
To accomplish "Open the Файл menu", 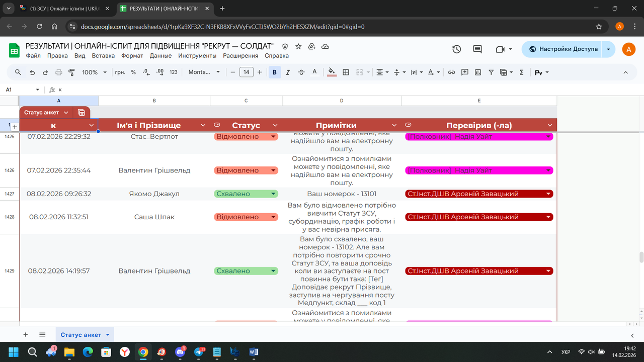I will click(x=33, y=56).
